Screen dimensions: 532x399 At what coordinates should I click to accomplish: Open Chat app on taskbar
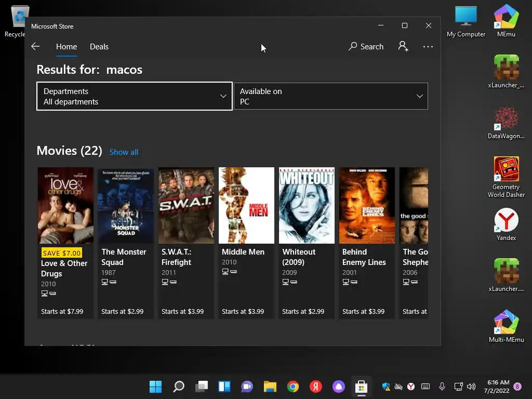pyautogui.click(x=247, y=387)
